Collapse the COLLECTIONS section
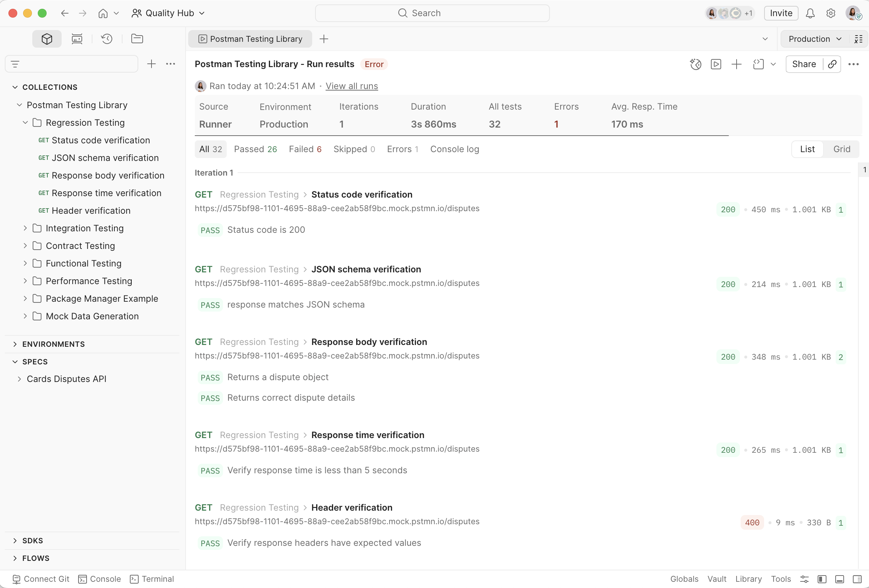Screen dimensions: 869x588 coord(15,87)
